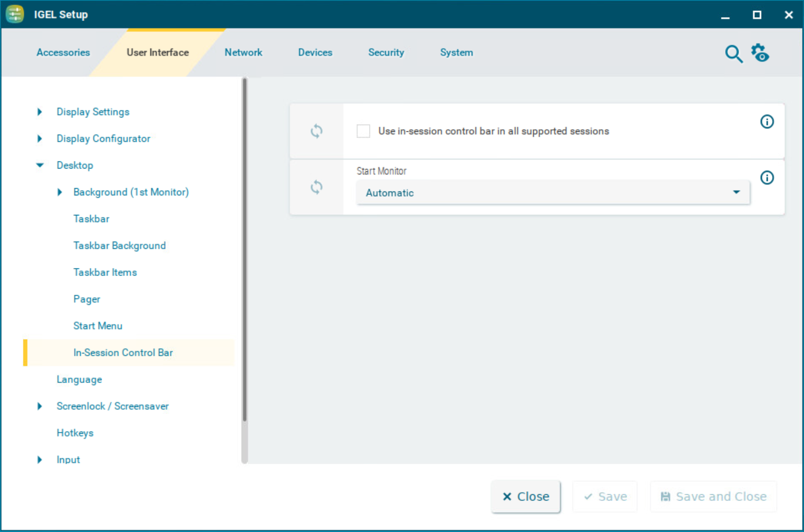This screenshot has width=804, height=532.
Task: Expand the Screenlock / Screensaver node
Action: [40, 406]
